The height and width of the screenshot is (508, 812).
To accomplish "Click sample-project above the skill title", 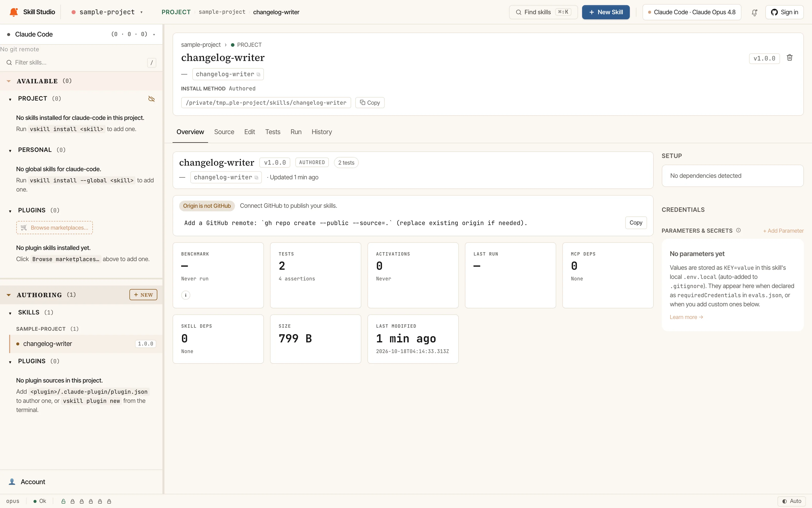I will [x=201, y=45].
